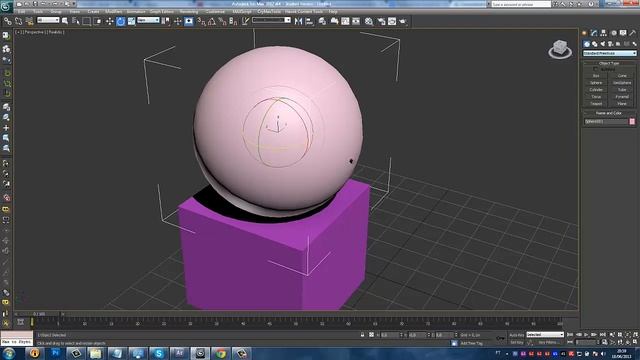The height and width of the screenshot is (360, 640).
Task: Open the Material Editor icon
Action: [x=369, y=21]
